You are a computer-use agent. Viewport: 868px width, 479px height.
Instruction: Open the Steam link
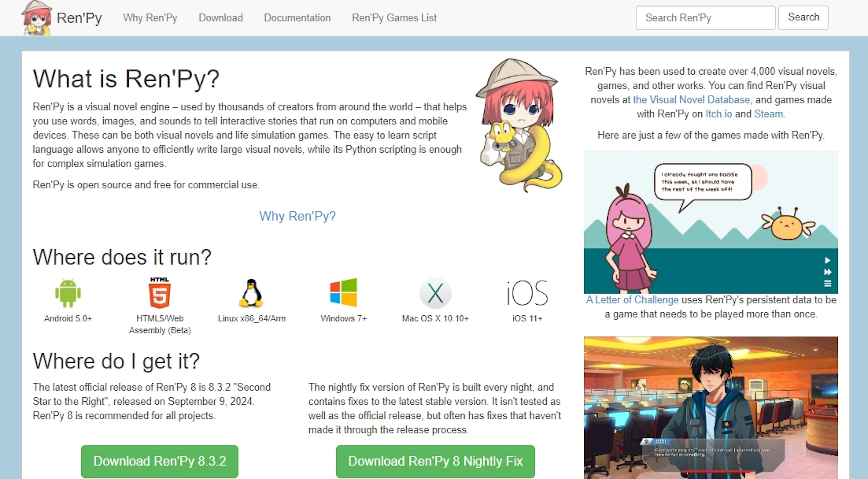768,114
